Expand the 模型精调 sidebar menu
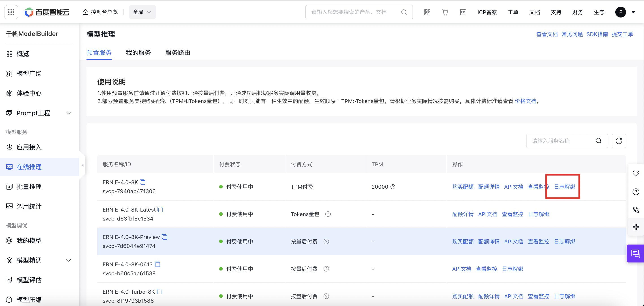 [x=69, y=260]
